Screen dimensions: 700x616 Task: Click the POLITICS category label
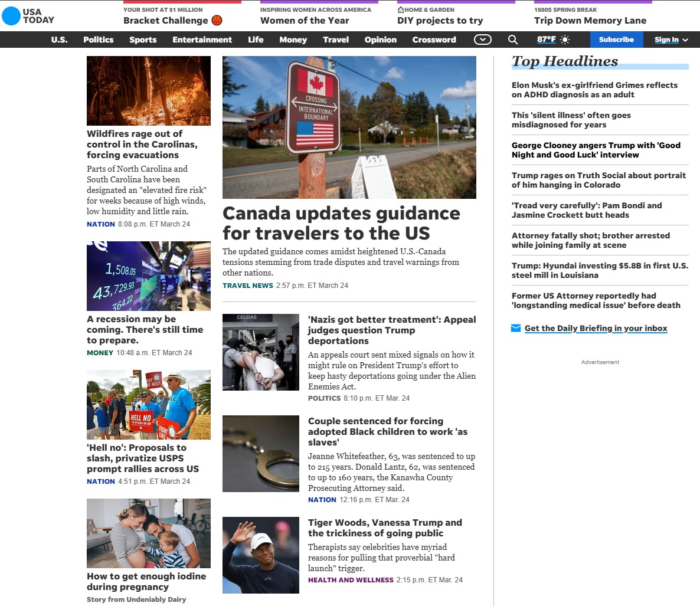324,398
